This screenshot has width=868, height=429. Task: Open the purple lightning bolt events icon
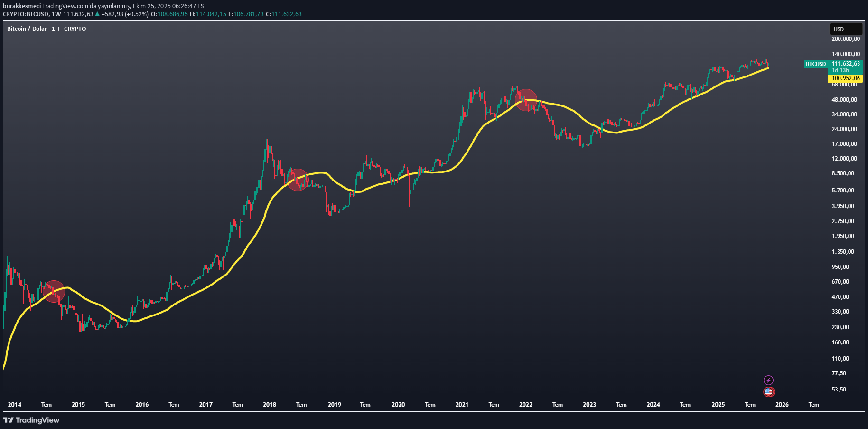point(769,380)
